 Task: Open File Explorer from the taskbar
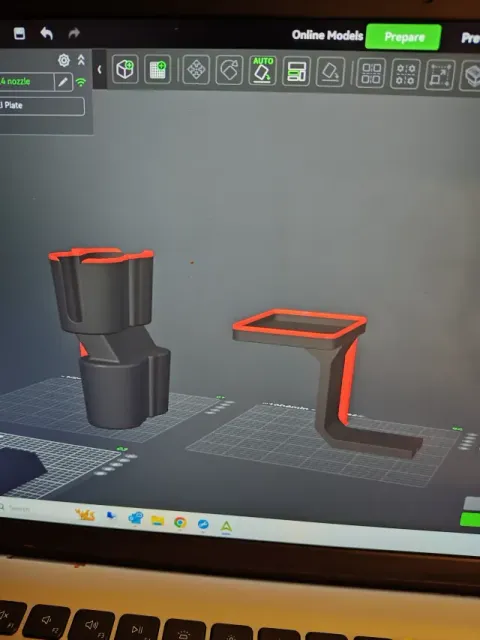point(158,520)
